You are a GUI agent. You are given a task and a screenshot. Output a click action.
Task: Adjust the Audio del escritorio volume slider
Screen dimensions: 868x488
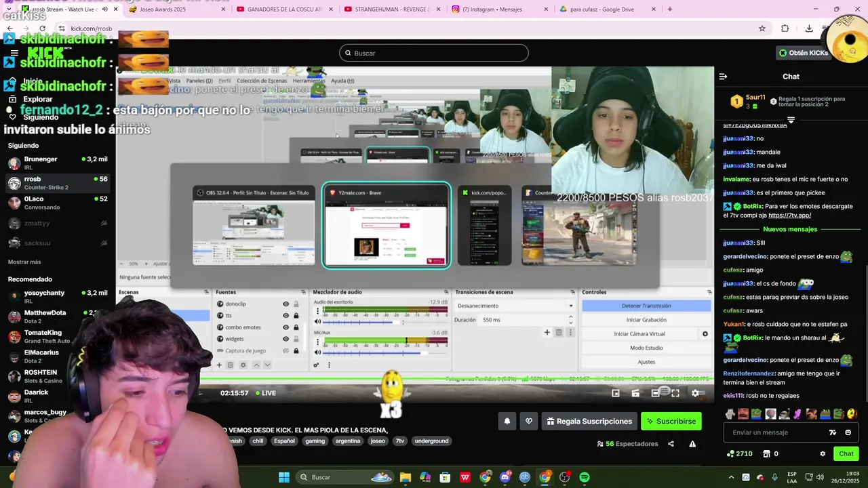[385, 321]
